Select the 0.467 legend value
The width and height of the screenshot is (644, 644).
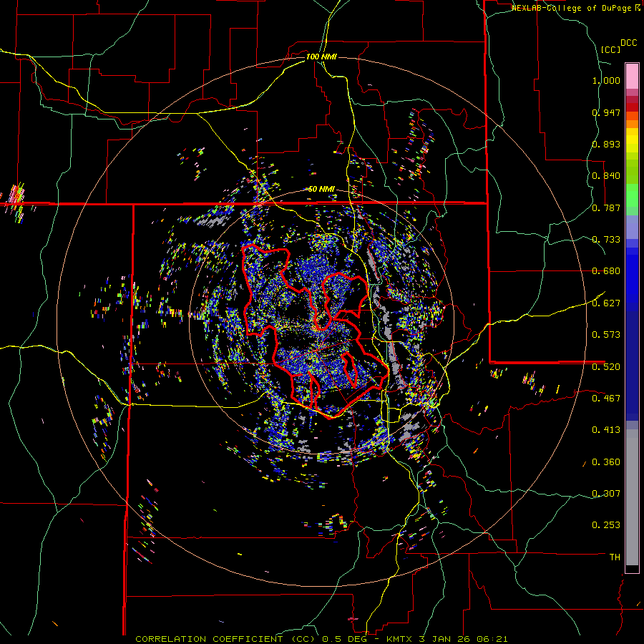pyautogui.click(x=606, y=399)
